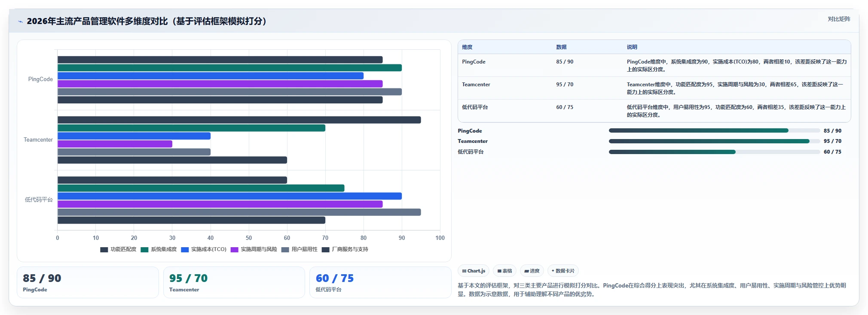Select the Teamcenter cell in the table

click(x=476, y=85)
